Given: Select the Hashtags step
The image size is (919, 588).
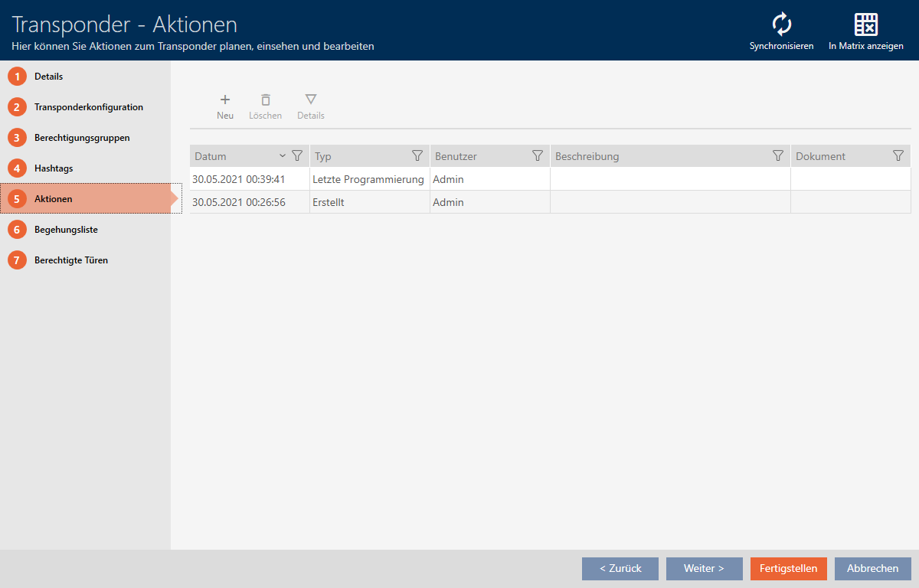Looking at the screenshot, I should tap(54, 168).
